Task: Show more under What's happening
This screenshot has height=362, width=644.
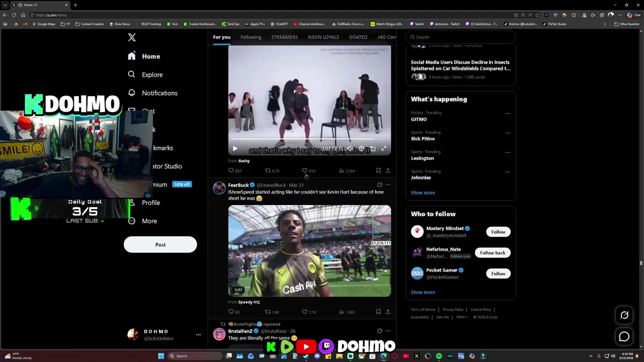Action: point(423,193)
